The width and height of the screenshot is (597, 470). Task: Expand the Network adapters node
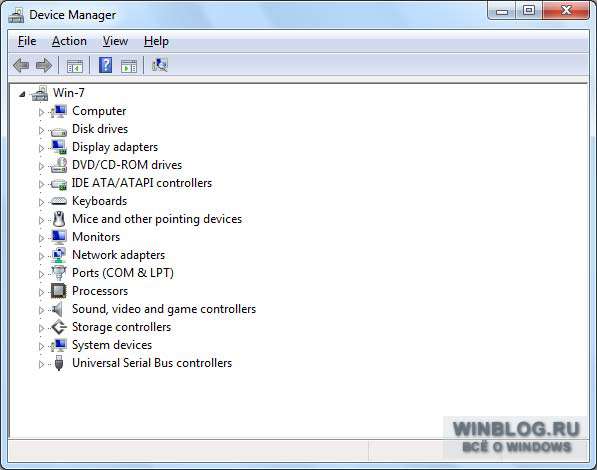pos(41,256)
